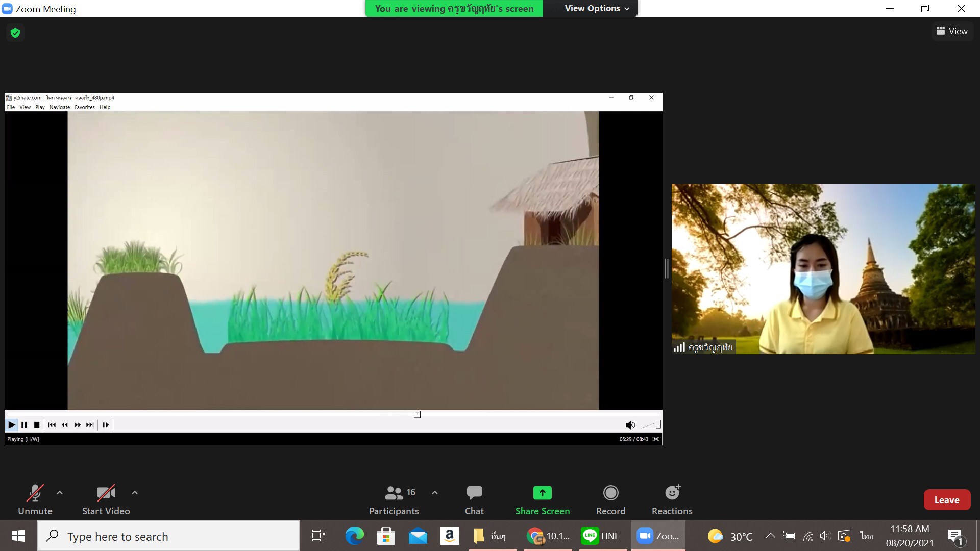Open Microsoft Edge from taskbar
980x551 pixels.
(x=354, y=536)
